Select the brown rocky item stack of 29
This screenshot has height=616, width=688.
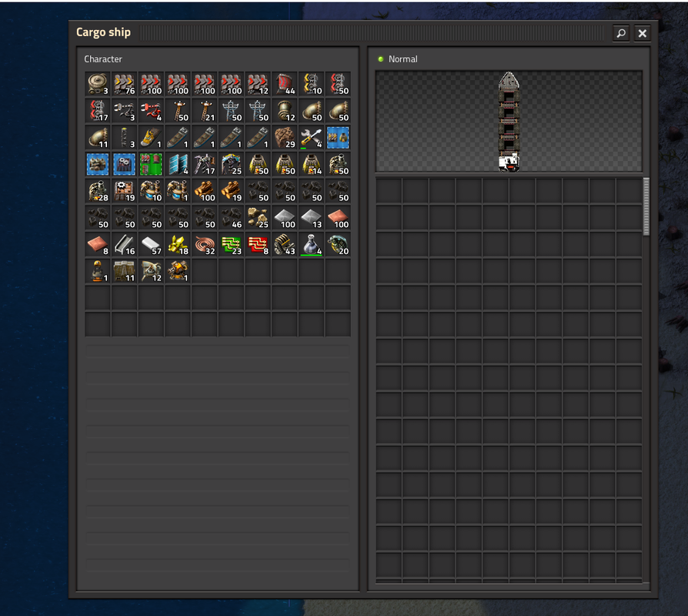coord(284,137)
